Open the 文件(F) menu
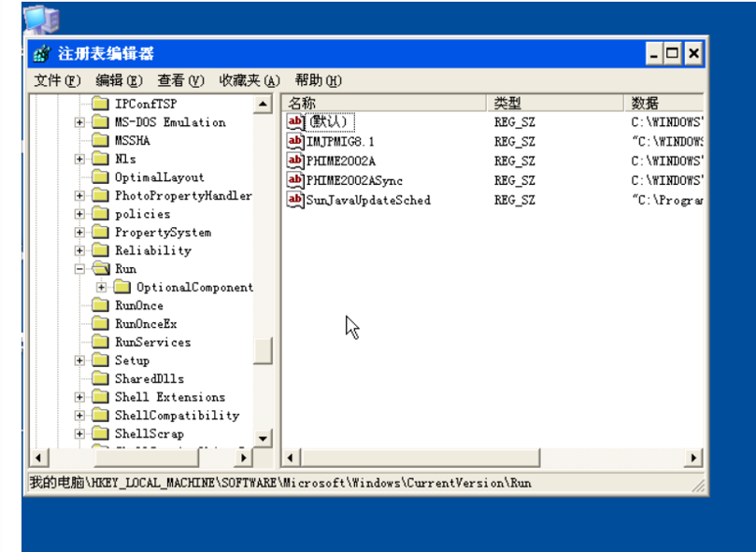Viewport: 756px width, 552px height. 57,80
